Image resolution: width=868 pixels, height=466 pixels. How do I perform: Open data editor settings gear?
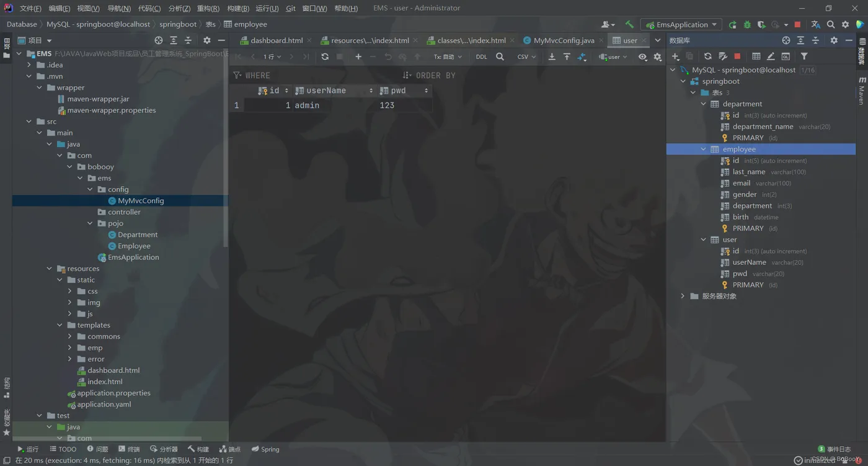657,56
